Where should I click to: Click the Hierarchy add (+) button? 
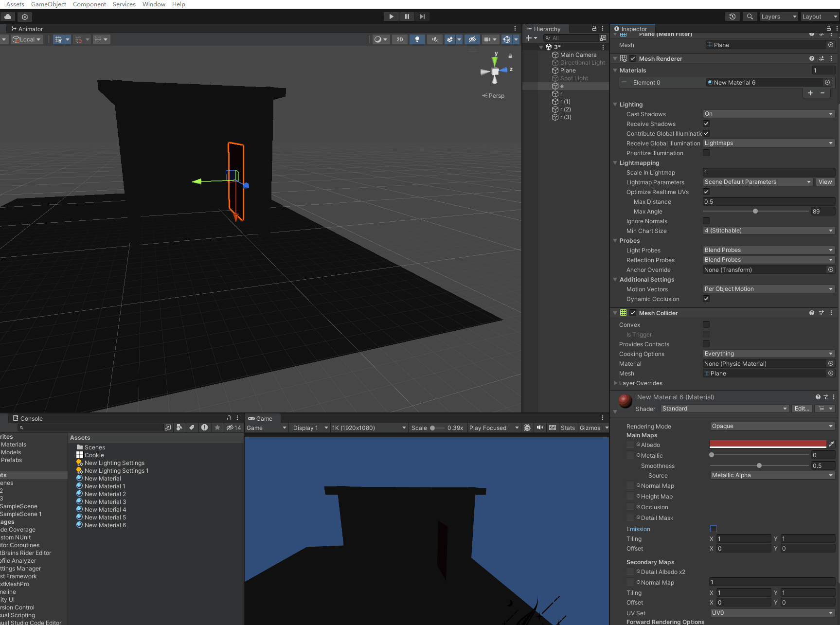pyautogui.click(x=529, y=38)
